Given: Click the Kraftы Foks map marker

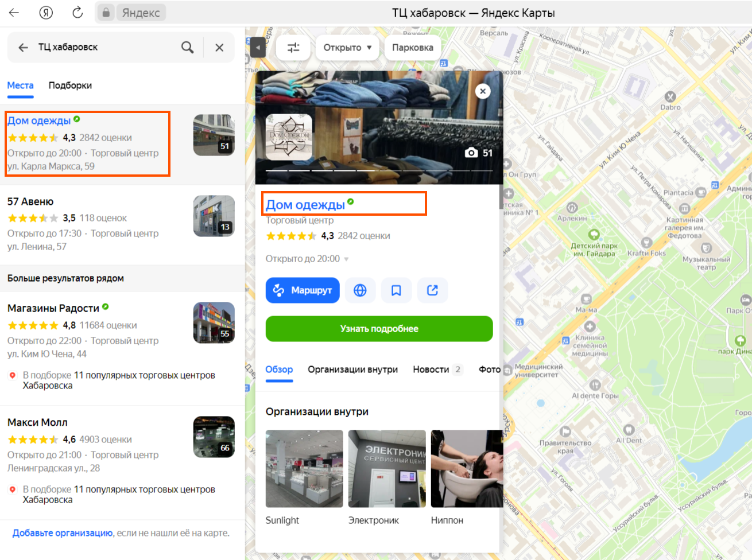Looking at the screenshot, I should (x=647, y=242).
